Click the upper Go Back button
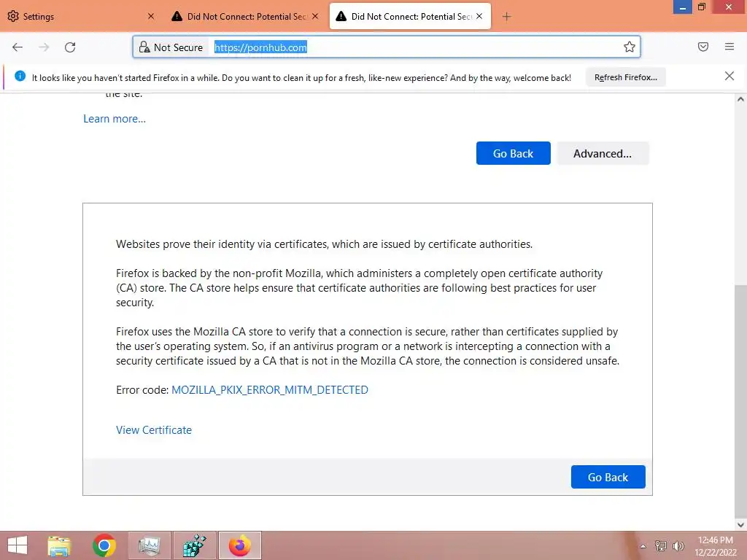The width and height of the screenshot is (747, 560). click(x=513, y=153)
